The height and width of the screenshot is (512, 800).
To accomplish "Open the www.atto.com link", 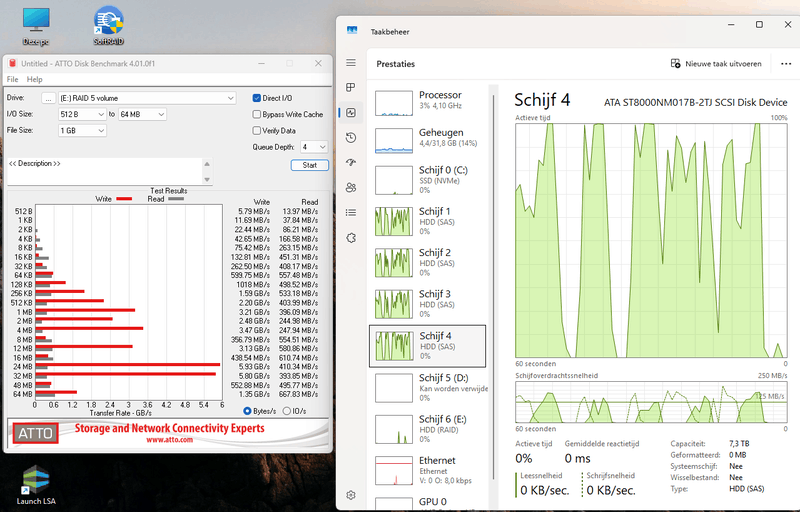I will click(169, 440).
